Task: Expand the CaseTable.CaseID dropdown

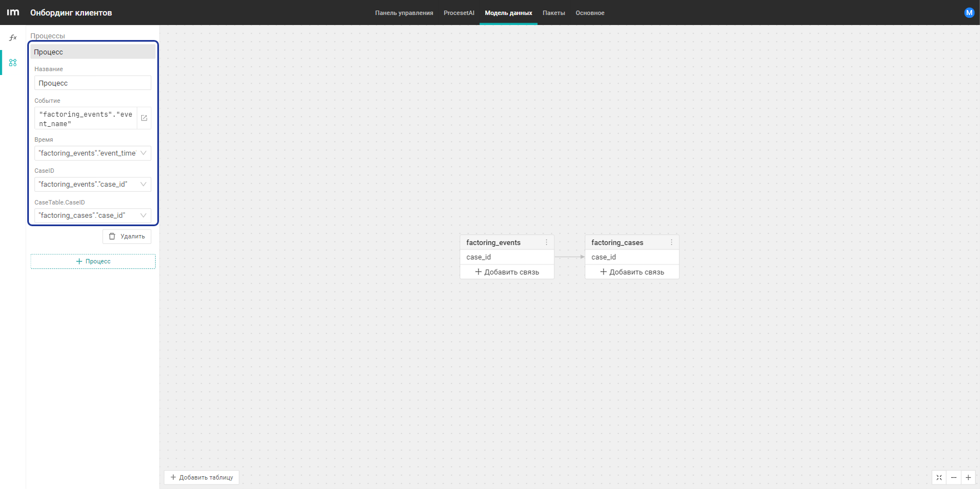Action: tap(143, 215)
